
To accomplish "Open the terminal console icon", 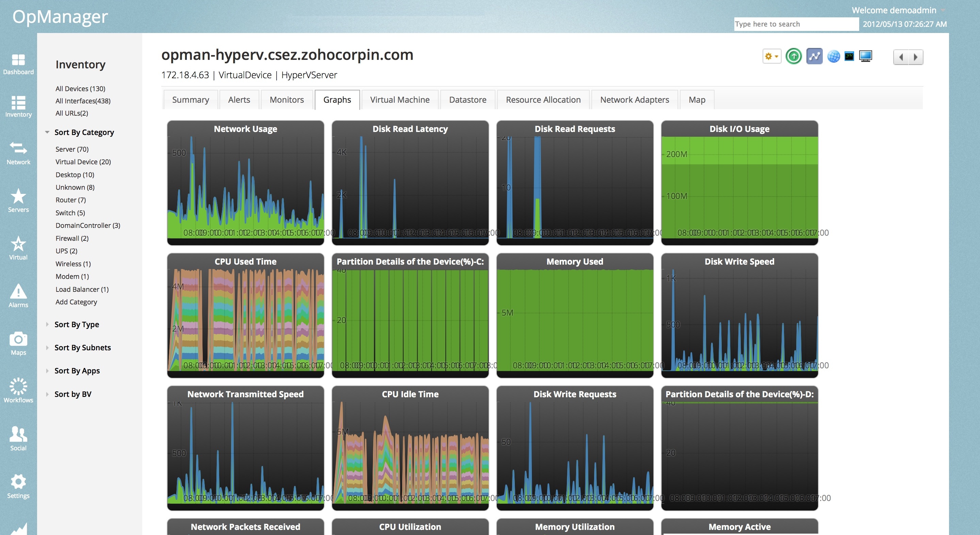I will pos(849,57).
